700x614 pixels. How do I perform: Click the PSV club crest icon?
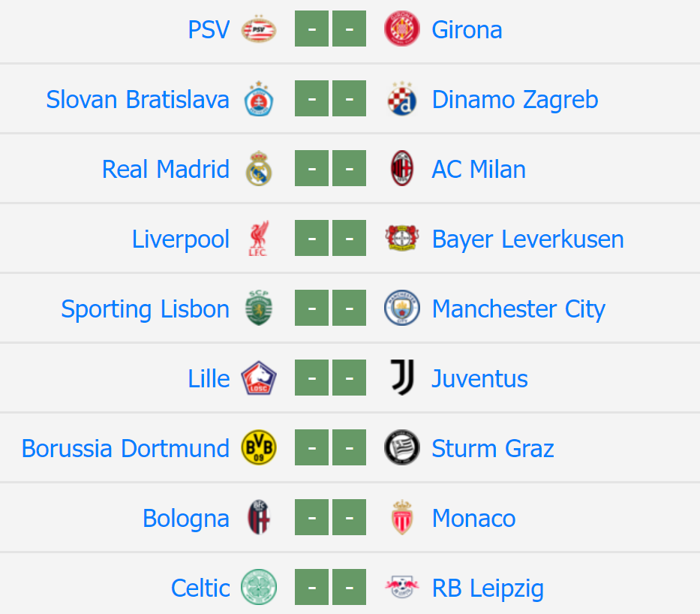(x=259, y=30)
